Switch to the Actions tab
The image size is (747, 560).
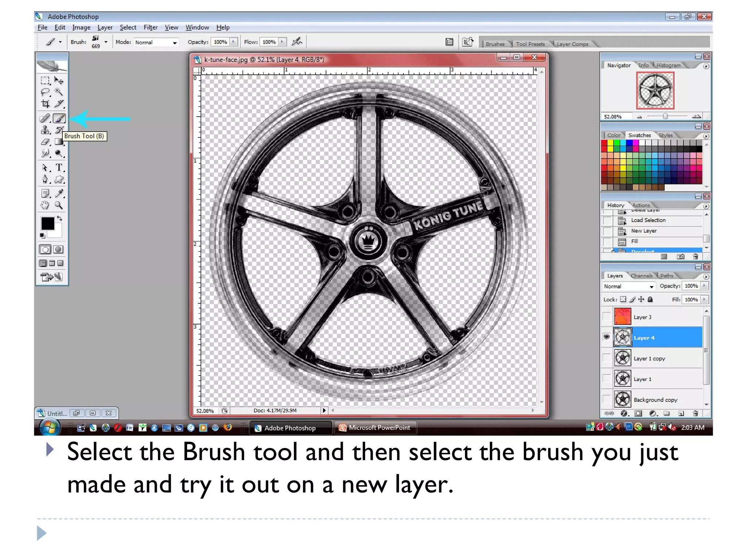(x=641, y=205)
